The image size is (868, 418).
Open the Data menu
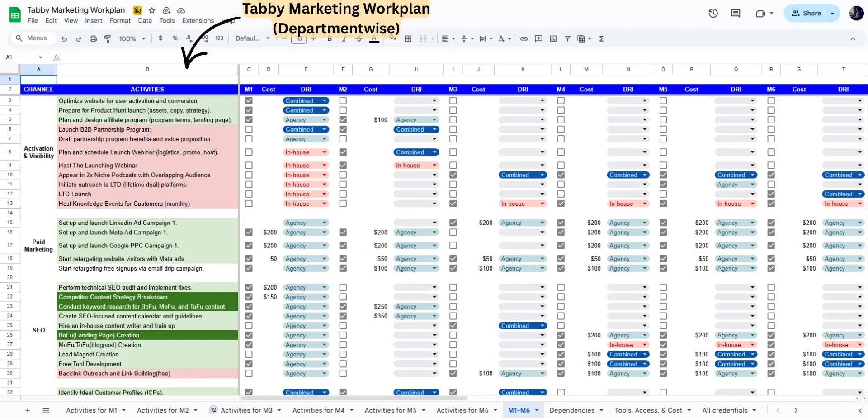pos(145,20)
